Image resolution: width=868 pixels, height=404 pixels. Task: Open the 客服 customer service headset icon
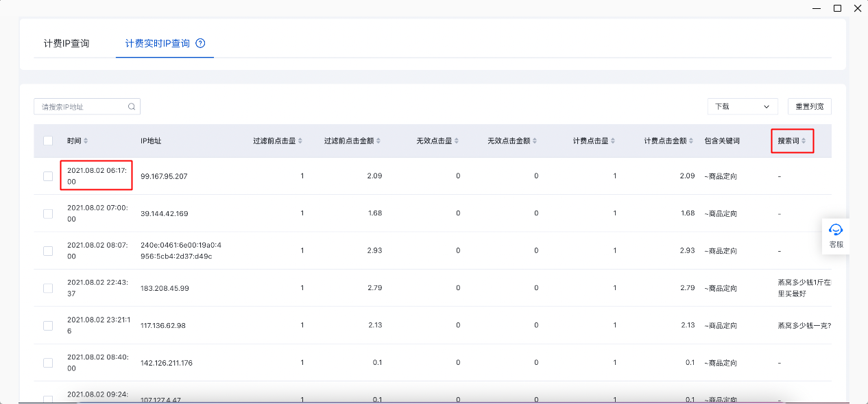[x=836, y=230]
